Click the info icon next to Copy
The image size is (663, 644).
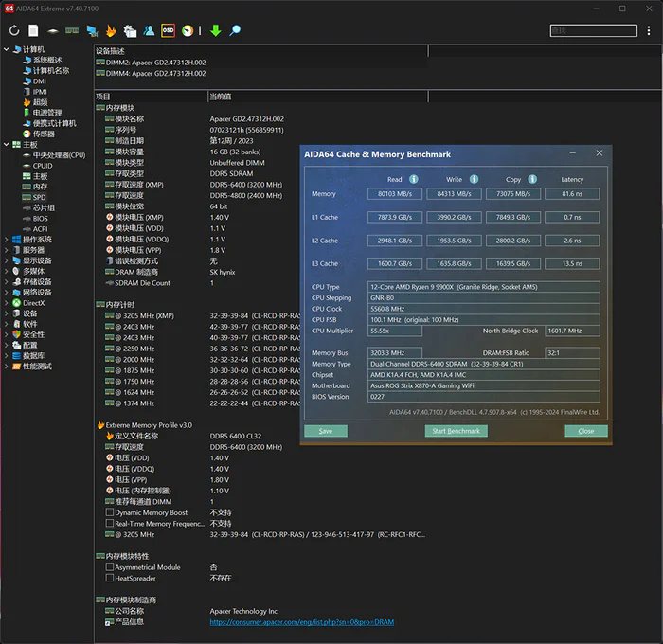(x=533, y=179)
